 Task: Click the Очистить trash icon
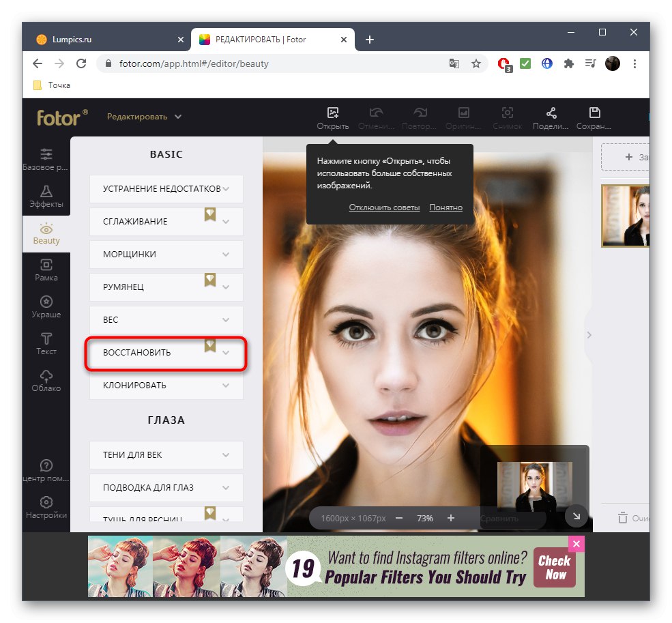point(623,518)
